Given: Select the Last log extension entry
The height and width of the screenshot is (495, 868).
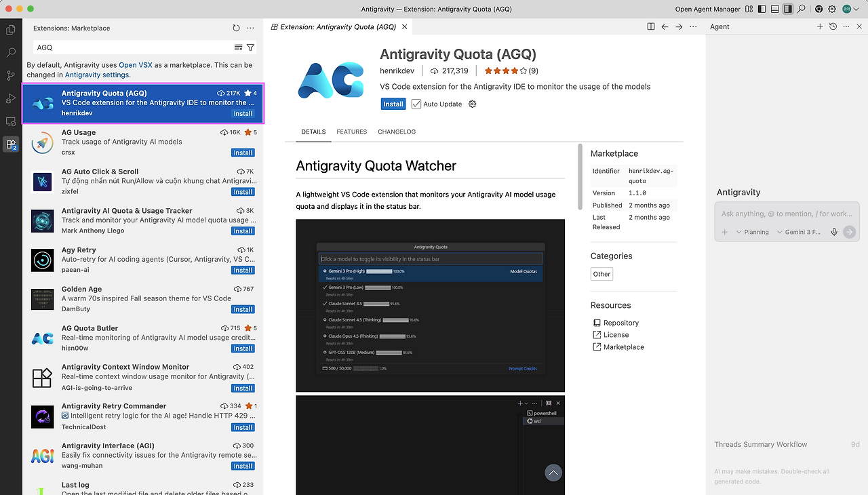Looking at the screenshot, I should point(143,486).
